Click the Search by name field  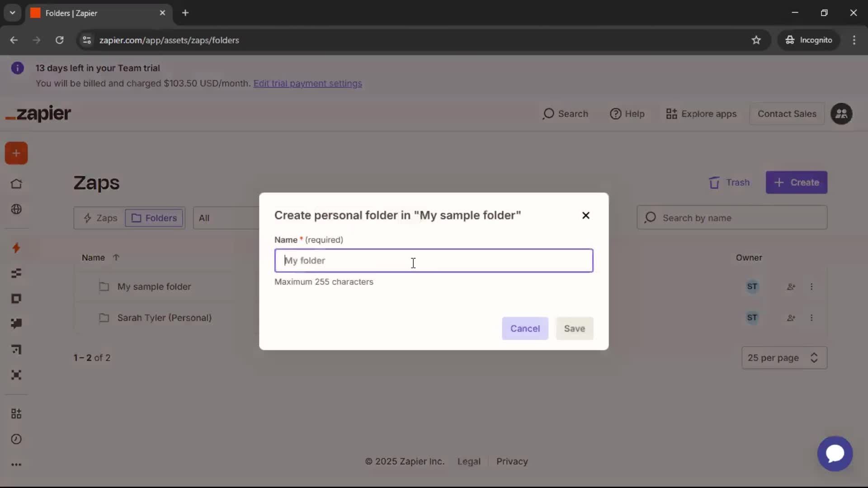point(732,218)
